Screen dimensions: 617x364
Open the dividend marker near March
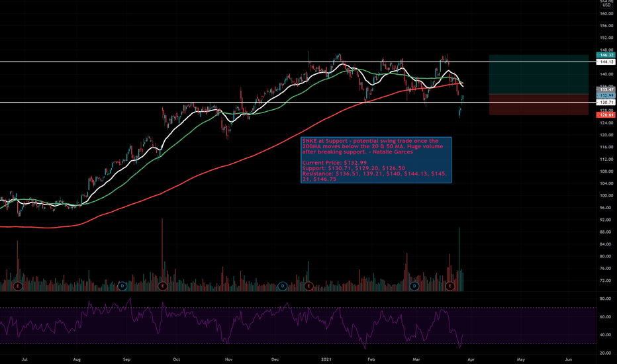pyautogui.click(x=414, y=286)
